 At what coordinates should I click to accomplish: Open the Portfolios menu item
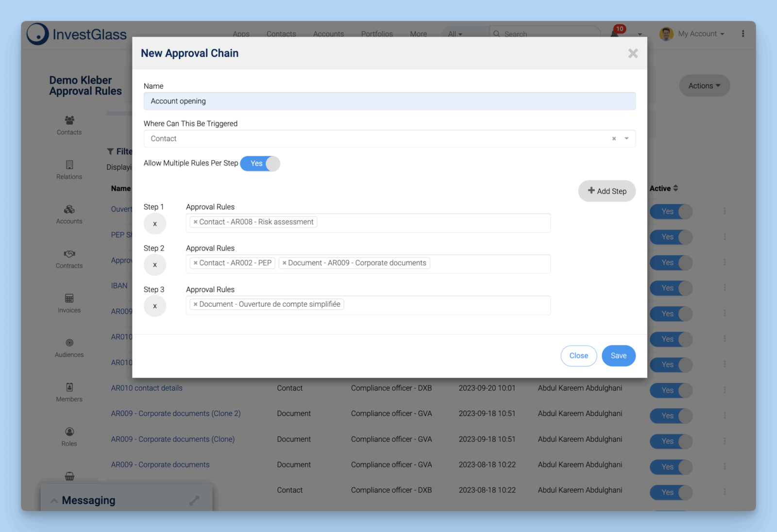click(x=377, y=34)
